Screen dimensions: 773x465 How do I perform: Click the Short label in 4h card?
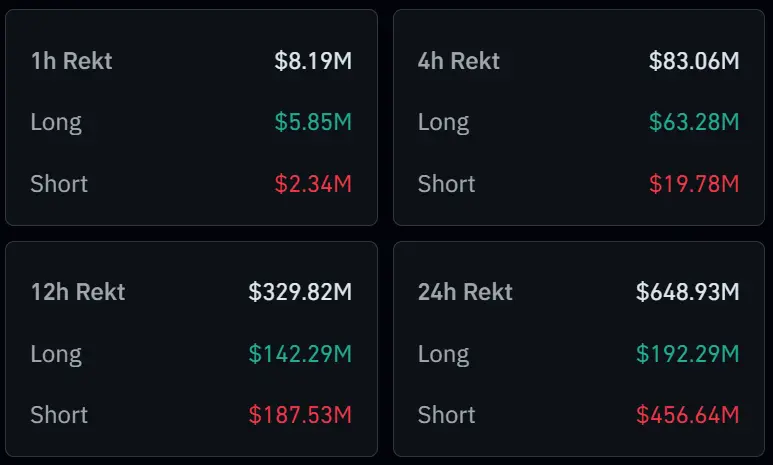447,184
